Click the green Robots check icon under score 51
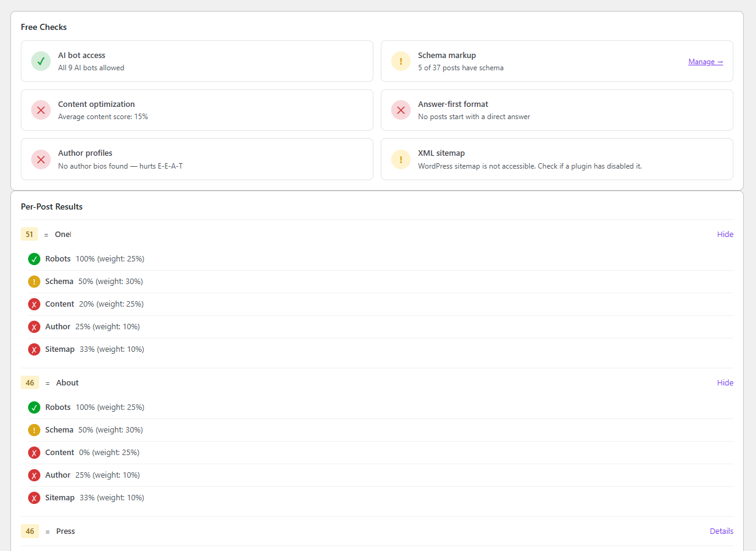 pyautogui.click(x=34, y=259)
